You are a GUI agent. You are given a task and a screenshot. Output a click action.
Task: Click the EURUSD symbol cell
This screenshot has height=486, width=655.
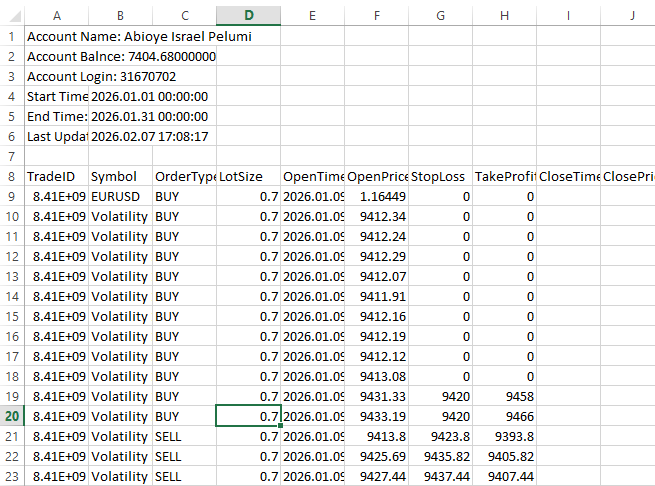tap(120, 196)
